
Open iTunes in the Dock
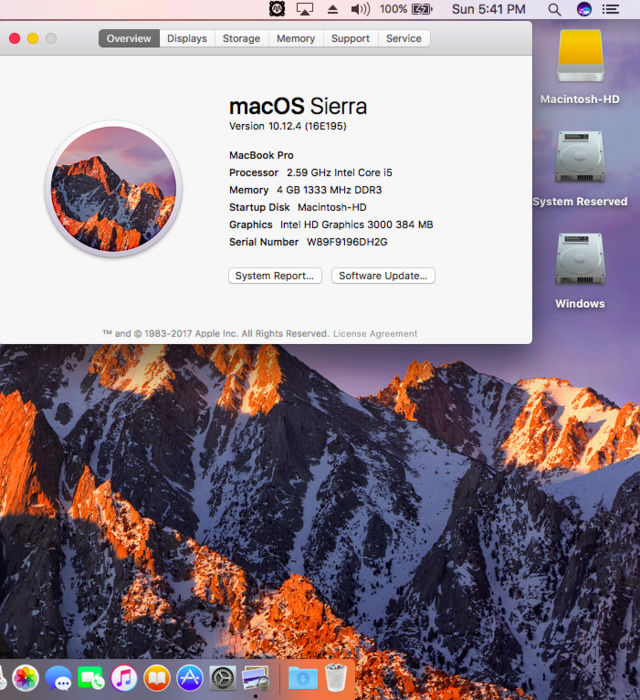pos(124,678)
